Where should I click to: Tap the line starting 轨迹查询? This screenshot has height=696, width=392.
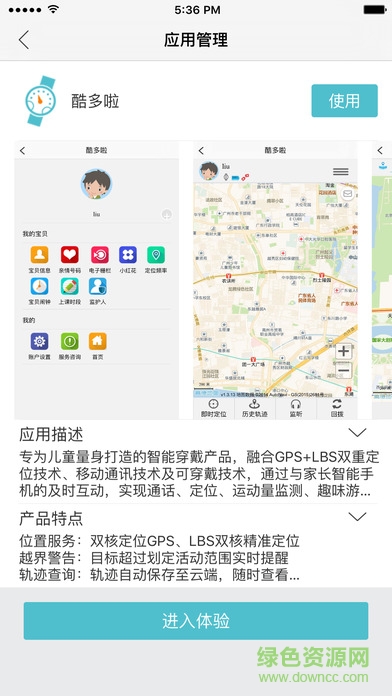coord(159,574)
